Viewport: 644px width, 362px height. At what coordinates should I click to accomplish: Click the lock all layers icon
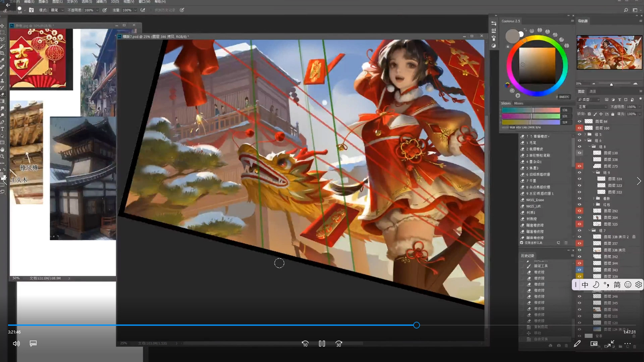tap(613, 114)
